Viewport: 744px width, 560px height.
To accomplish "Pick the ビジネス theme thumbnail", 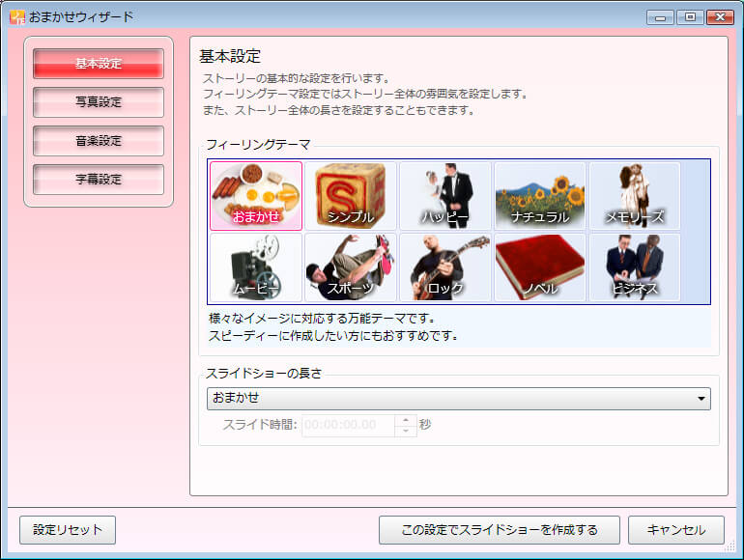I will [x=635, y=267].
